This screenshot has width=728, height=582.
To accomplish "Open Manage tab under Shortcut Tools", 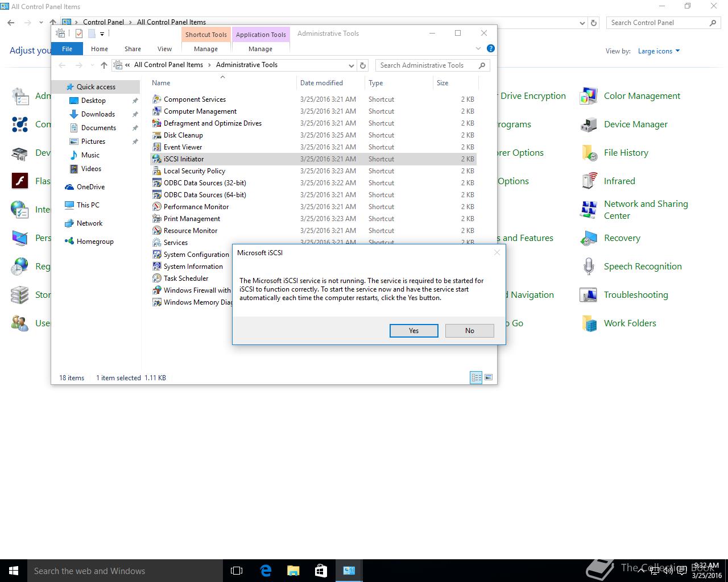I will click(x=206, y=49).
